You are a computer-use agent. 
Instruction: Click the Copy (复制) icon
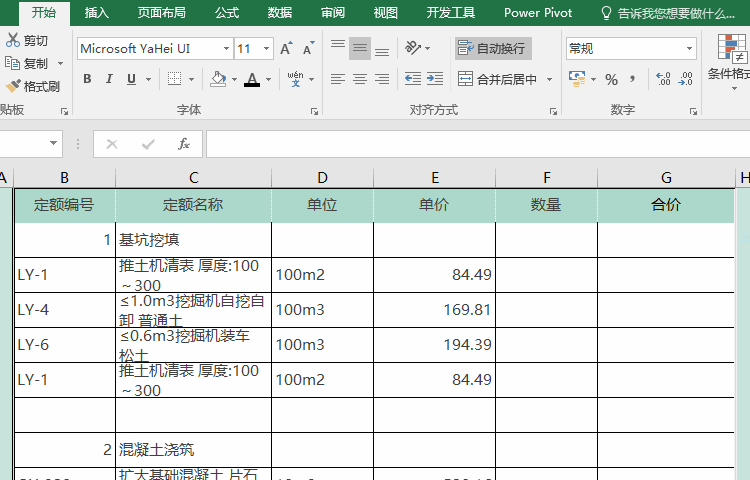[12, 63]
